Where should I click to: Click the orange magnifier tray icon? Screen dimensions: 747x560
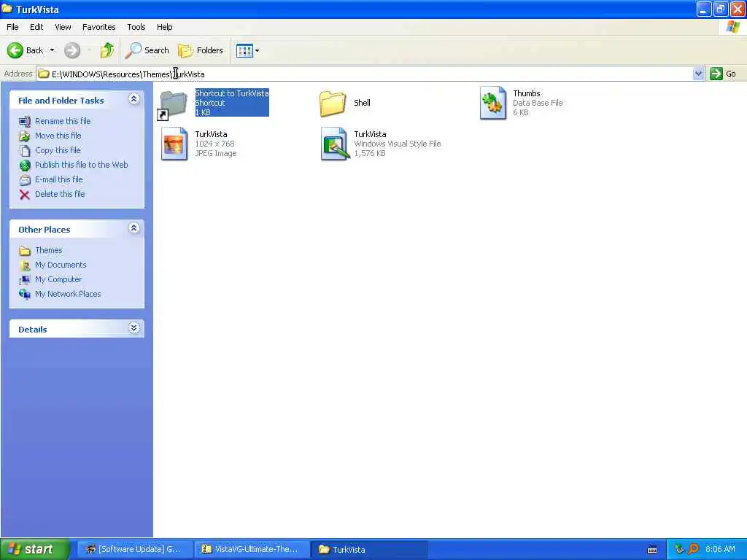point(694,550)
